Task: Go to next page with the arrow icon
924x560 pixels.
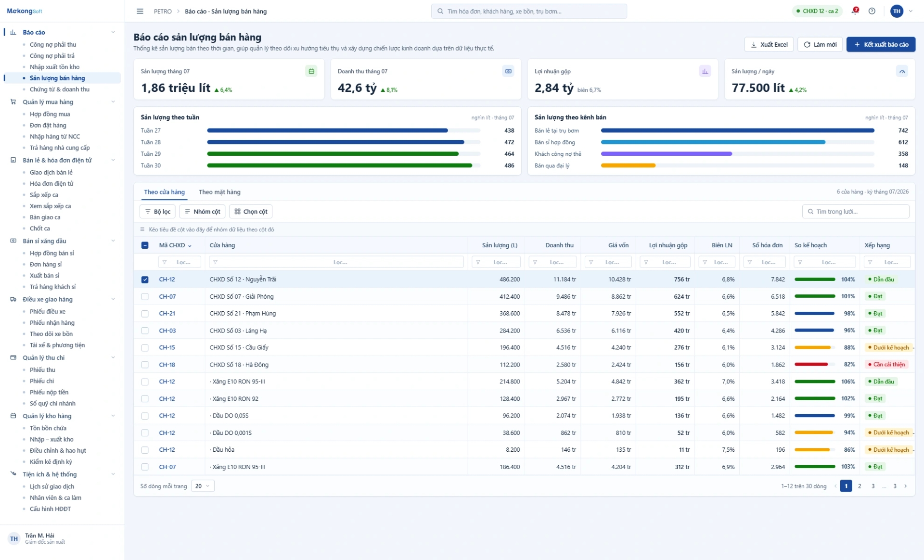Action: (906, 486)
